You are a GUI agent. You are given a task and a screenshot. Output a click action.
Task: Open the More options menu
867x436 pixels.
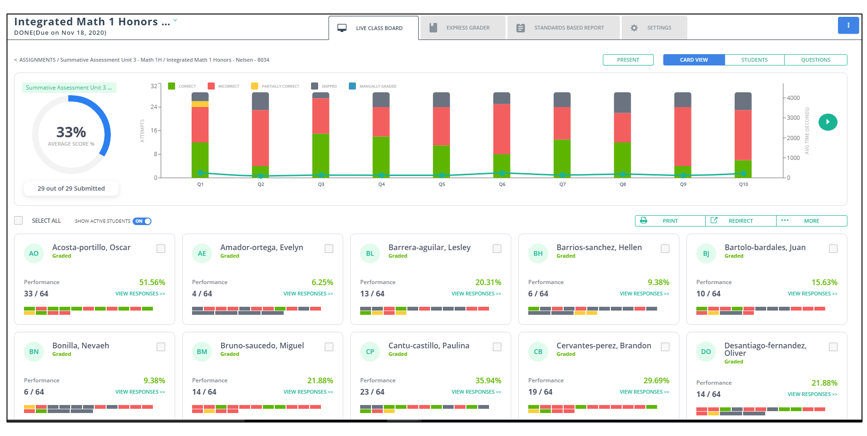[812, 220]
